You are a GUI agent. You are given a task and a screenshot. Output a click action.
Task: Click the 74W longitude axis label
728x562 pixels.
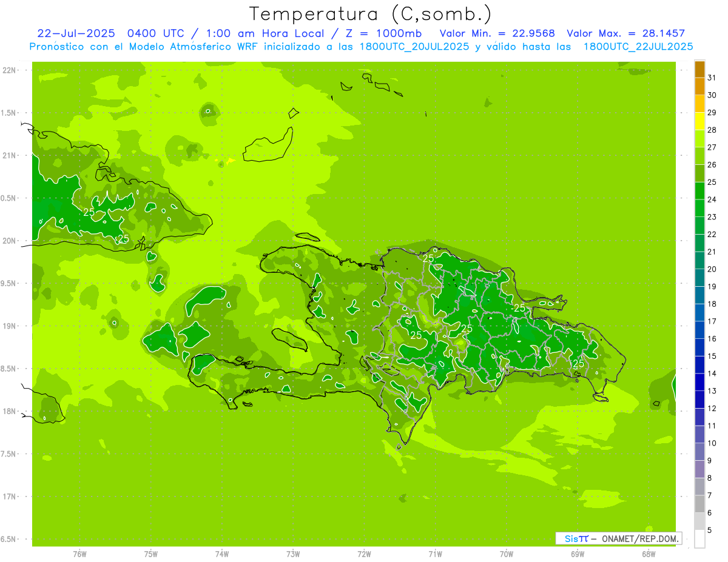point(222,554)
